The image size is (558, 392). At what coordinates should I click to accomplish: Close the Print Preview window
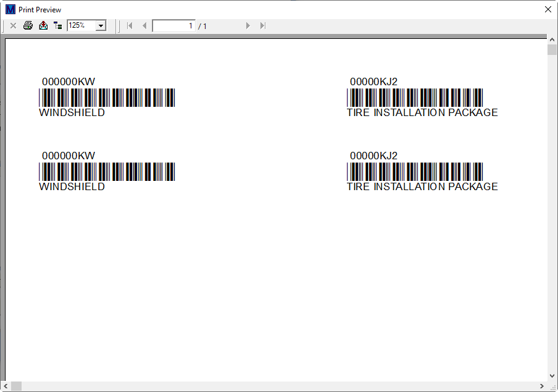click(x=548, y=9)
